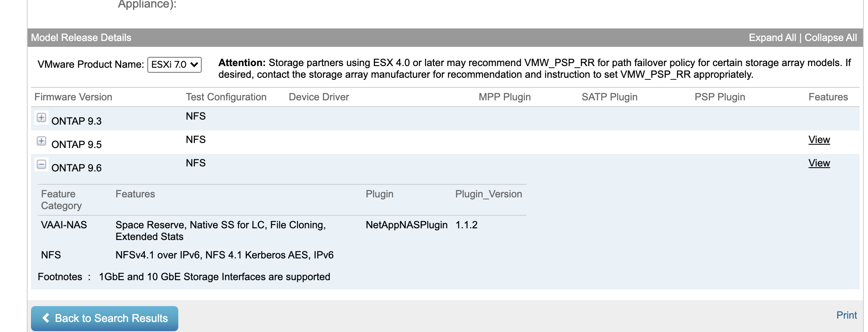
Task: Open the VMware Product Name dropdown
Action: 175,65
